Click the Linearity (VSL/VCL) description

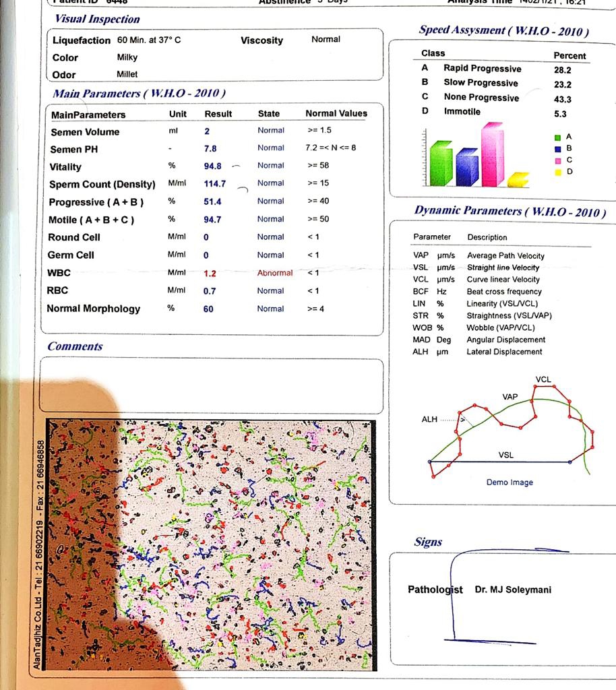pos(502,304)
